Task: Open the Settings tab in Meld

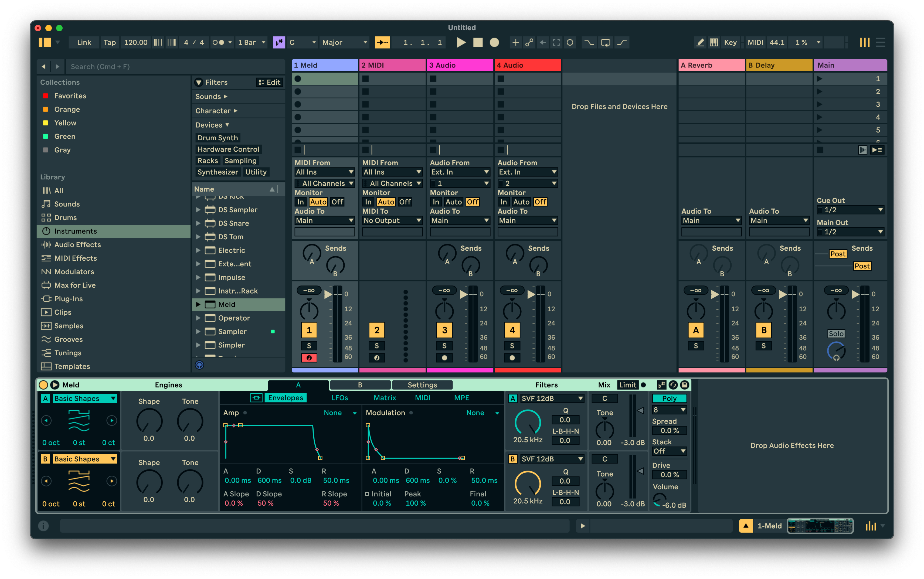Action: pos(422,385)
